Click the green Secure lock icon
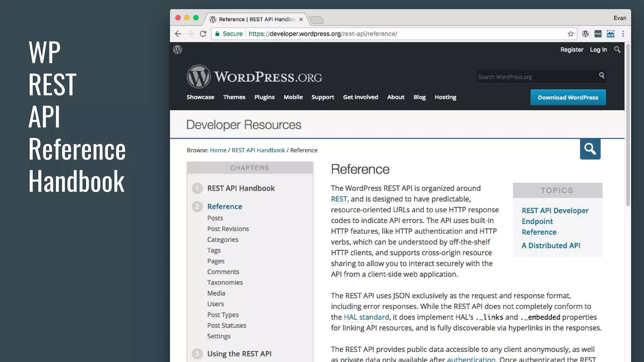The height and width of the screenshot is (362, 644). tap(217, 34)
